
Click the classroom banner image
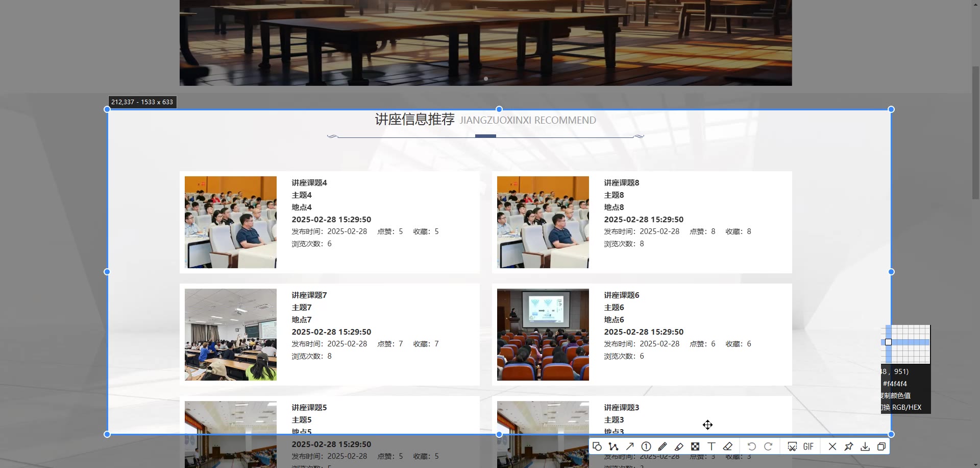click(x=486, y=43)
